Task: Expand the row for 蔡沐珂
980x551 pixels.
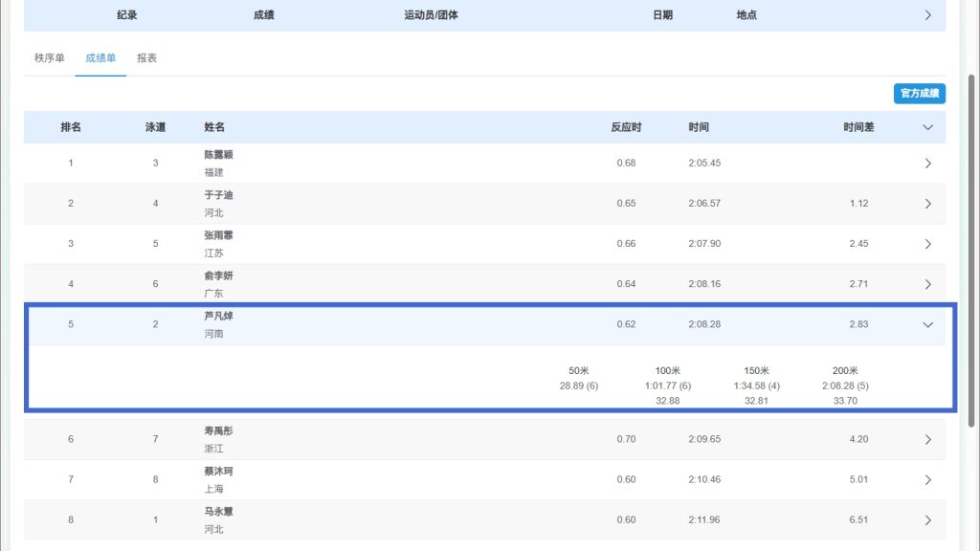Action: pos(927,480)
